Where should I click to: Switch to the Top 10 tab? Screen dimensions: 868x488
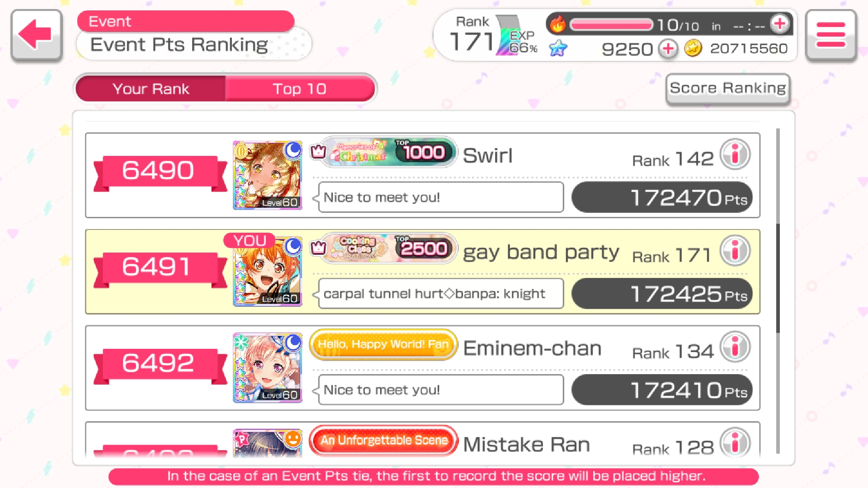299,89
